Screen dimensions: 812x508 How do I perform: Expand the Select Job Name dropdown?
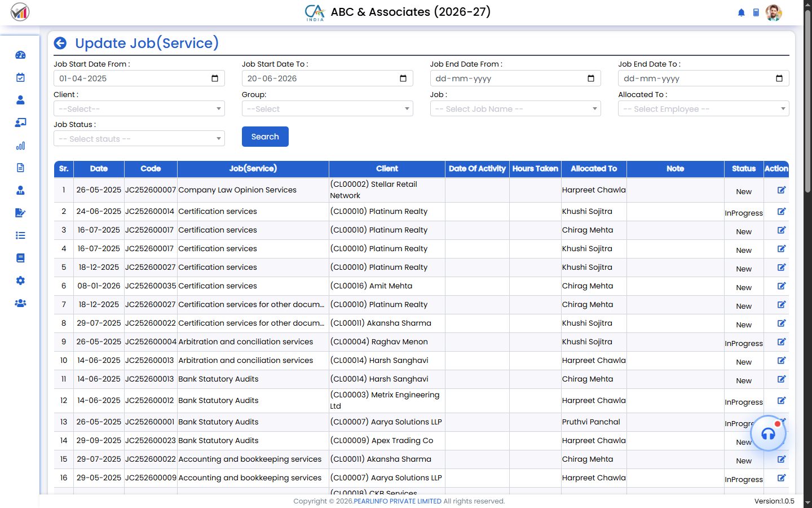coord(515,108)
